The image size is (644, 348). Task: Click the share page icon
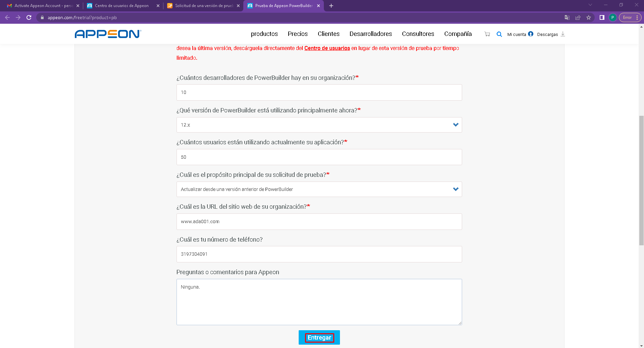tap(578, 17)
